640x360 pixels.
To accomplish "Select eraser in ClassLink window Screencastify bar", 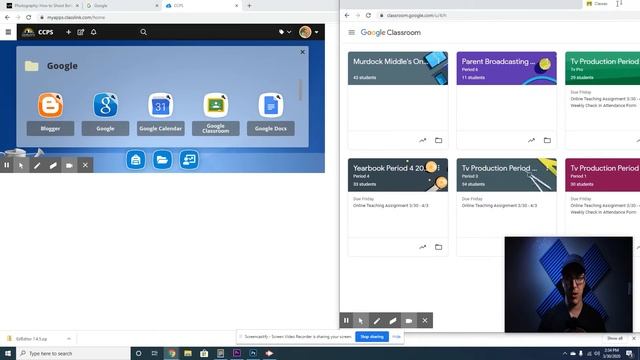I will click(x=53, y=165).
